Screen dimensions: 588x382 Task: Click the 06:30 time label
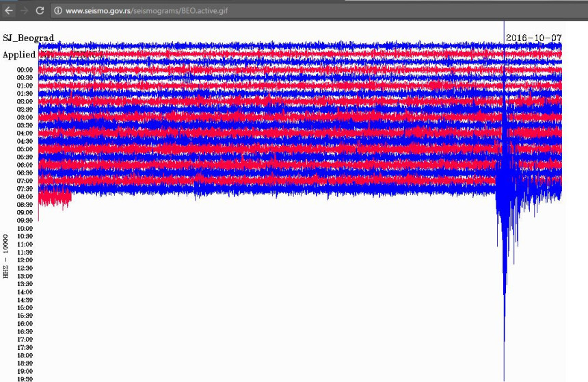click(x=25, y=173)
